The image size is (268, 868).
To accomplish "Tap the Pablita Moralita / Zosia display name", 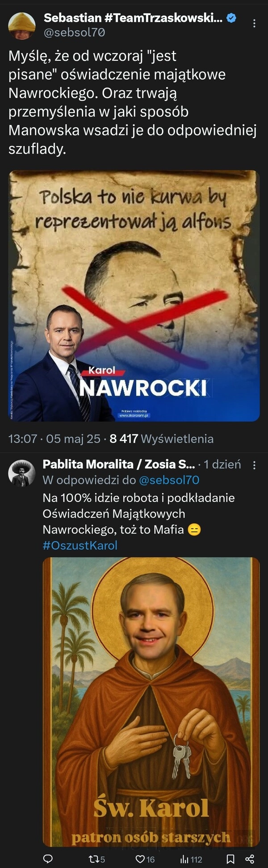I will coord(118,464).
